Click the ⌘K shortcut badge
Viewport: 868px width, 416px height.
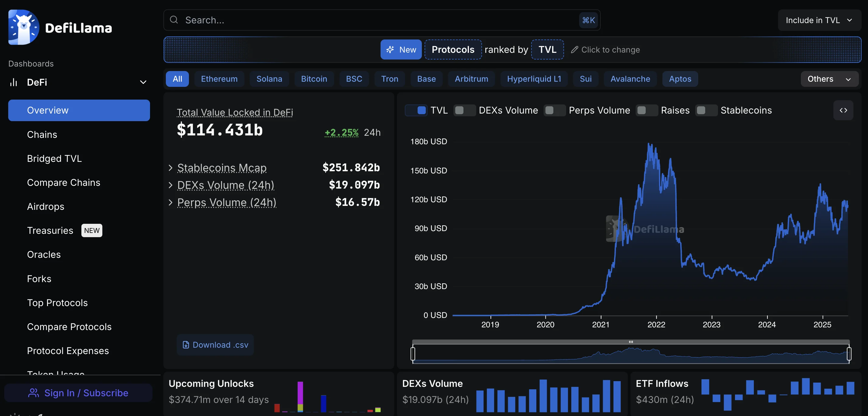[x=588, y=20]
